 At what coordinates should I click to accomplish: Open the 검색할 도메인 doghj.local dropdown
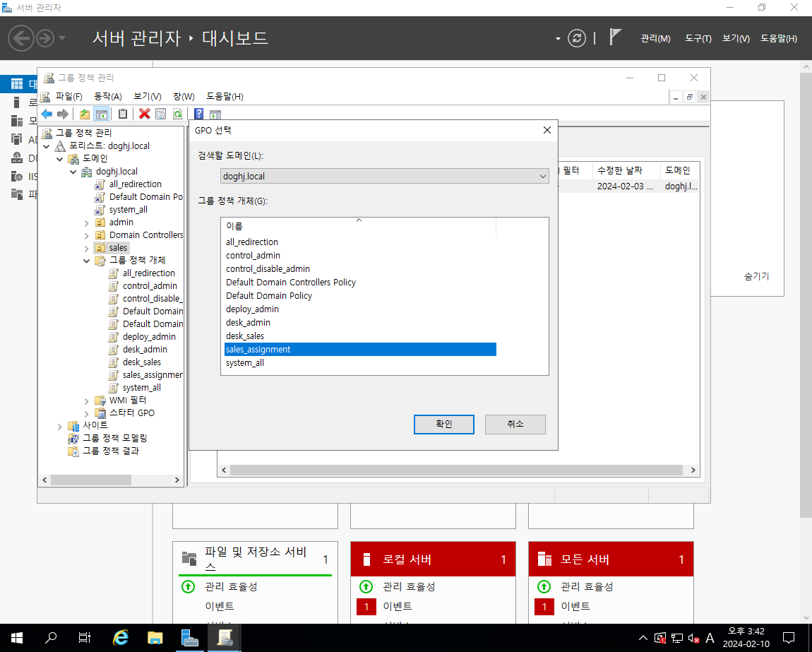[384, 176]
